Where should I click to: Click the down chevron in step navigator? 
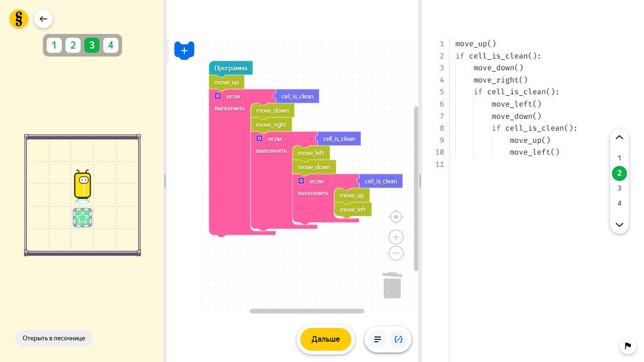(619, 224)
